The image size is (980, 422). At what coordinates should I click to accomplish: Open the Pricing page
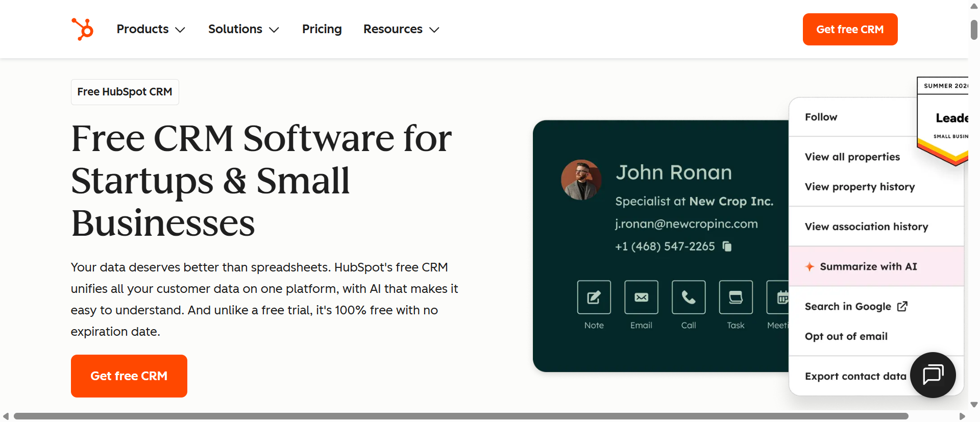tap(322, 29)
